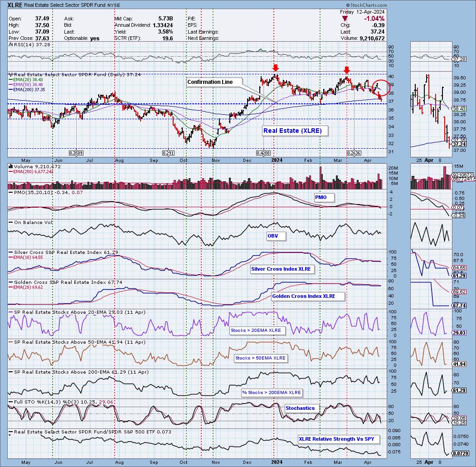Click the 0.291 value box near September

click(x=168, y=153)
